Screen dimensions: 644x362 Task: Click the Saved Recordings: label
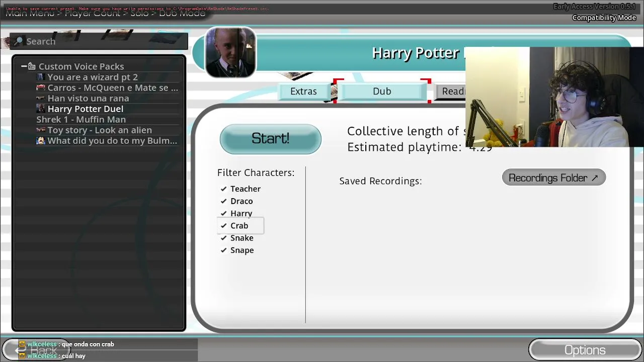pos(380,181)
